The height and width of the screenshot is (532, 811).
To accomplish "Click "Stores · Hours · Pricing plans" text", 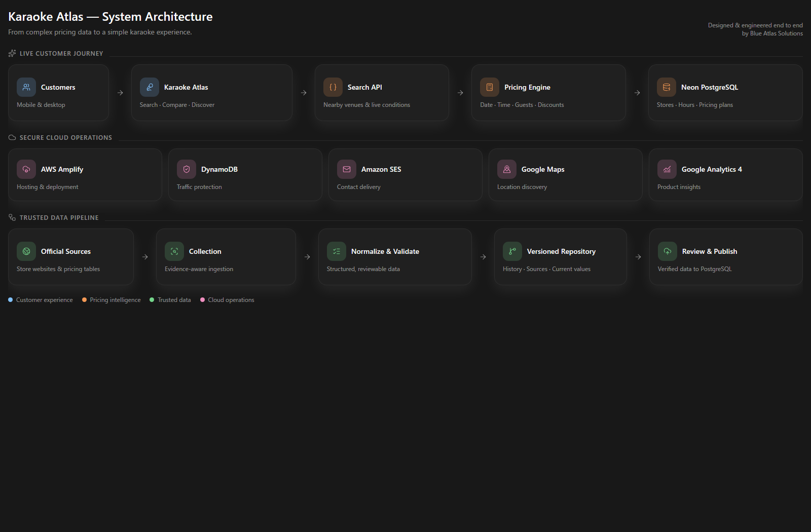I will coord(695,105).
